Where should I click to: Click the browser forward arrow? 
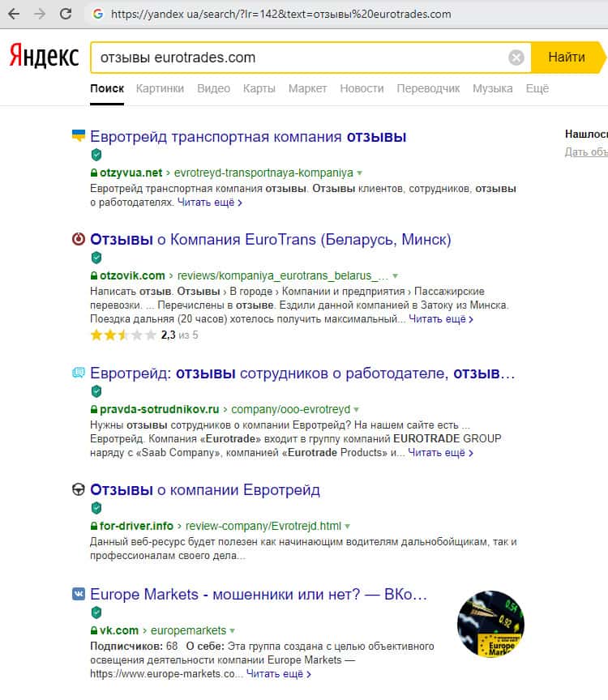(x=40, y=14)
